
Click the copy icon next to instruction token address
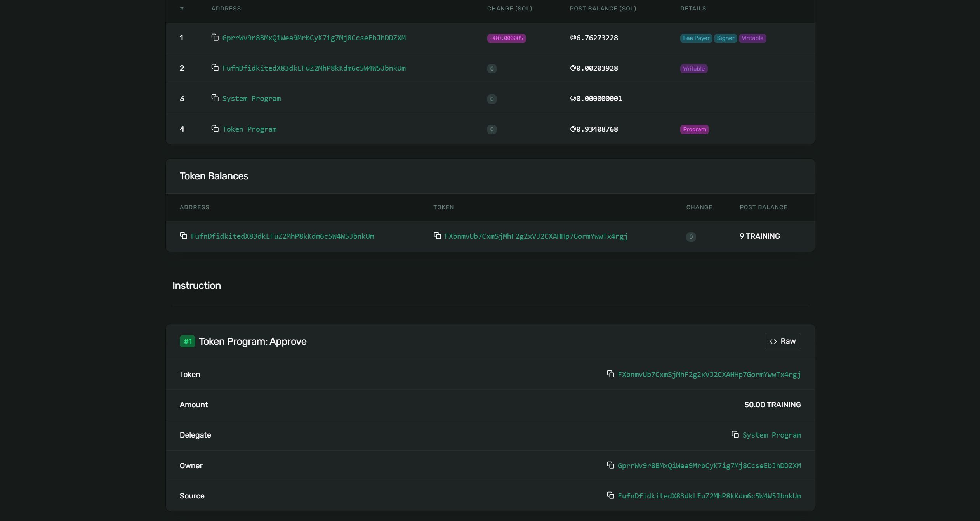click(x=610, y=374)
